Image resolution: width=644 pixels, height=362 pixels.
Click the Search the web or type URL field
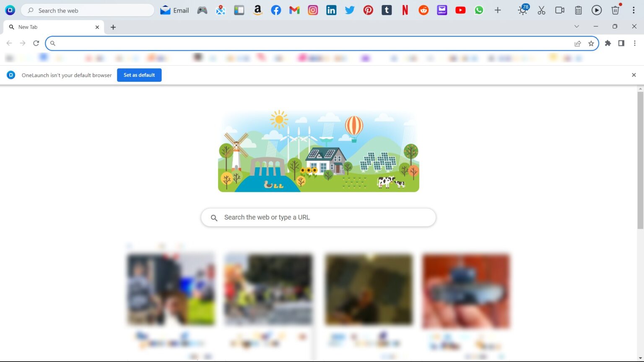pos(318,217)
